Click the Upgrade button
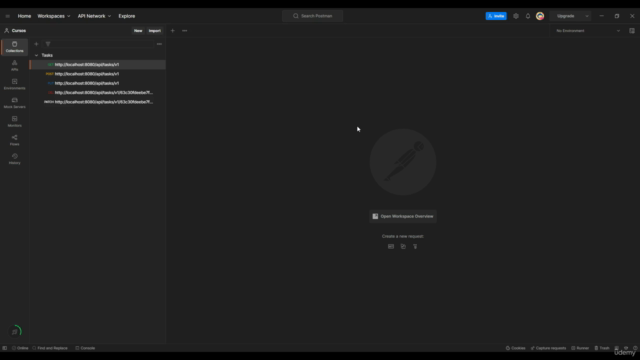The image size is (640, 360). click(566, 16)
